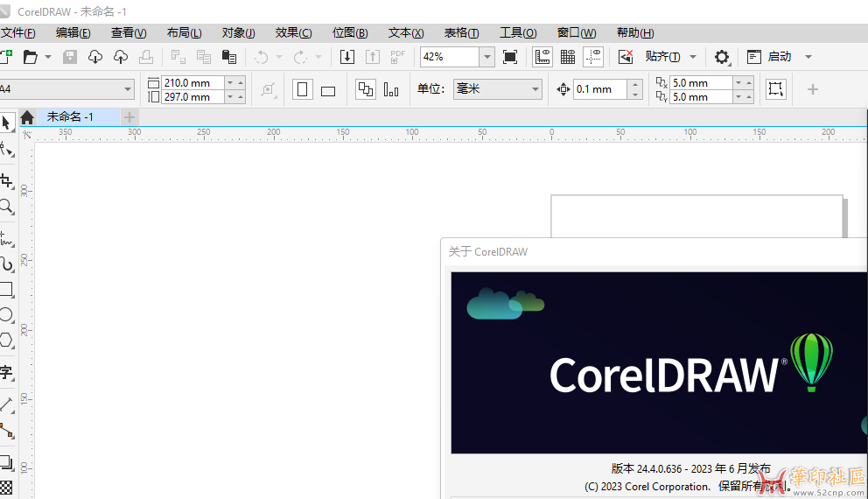Image resolution: width=868 pixels, height=499 pixels.
Task: Open the Undo history dropdown arrow
Action: [x=279, y=57]
